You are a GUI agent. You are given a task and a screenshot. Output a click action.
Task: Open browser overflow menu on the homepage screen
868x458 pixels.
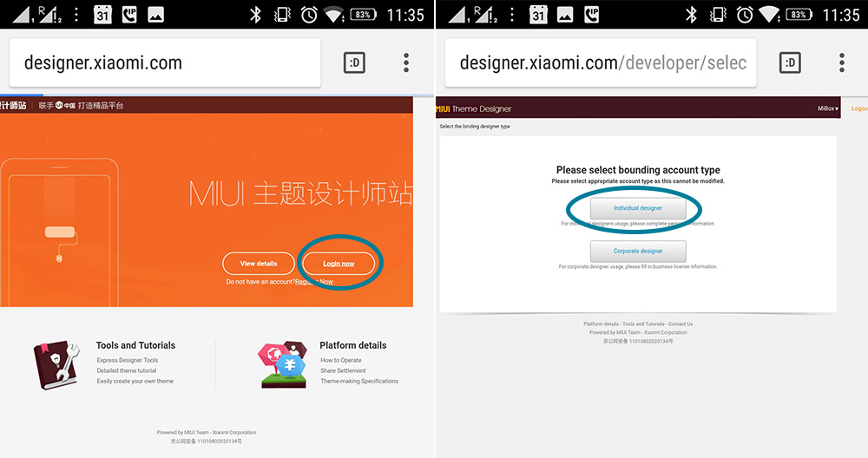(406, 62)
